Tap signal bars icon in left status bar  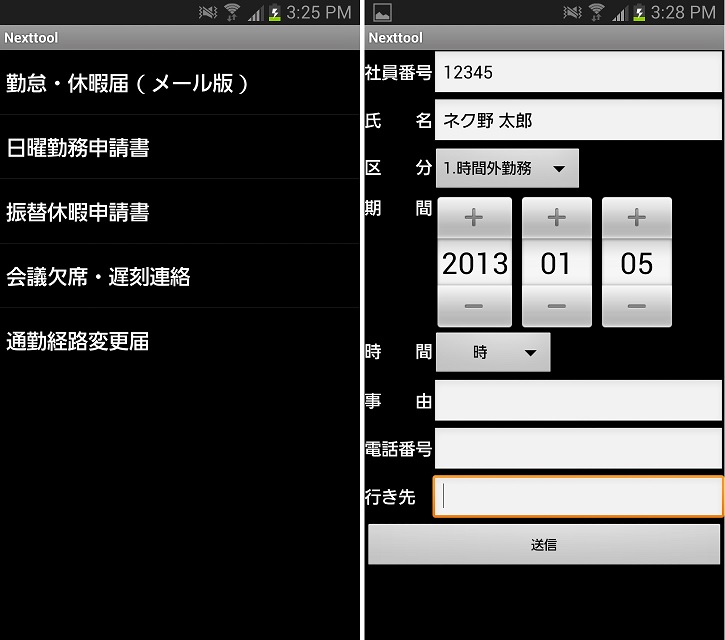click(256, 14)
